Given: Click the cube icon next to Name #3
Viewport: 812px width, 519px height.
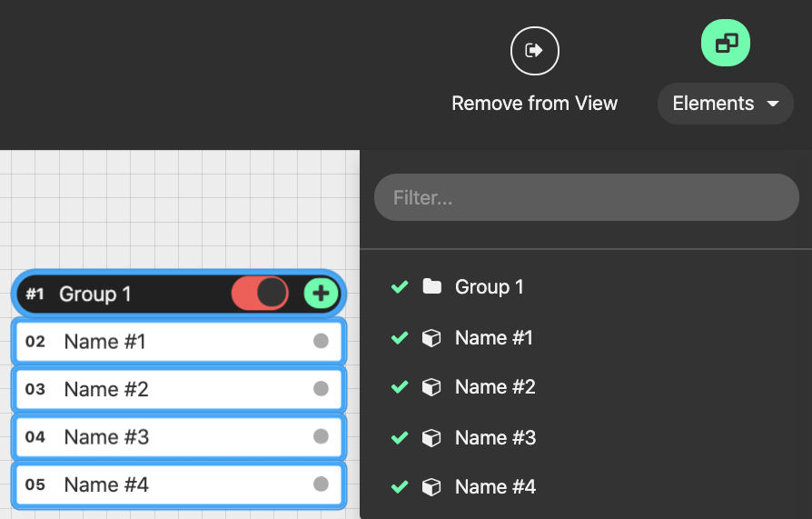Looking at the screenshot, I should pyautogui.click(x=432, y=438).
